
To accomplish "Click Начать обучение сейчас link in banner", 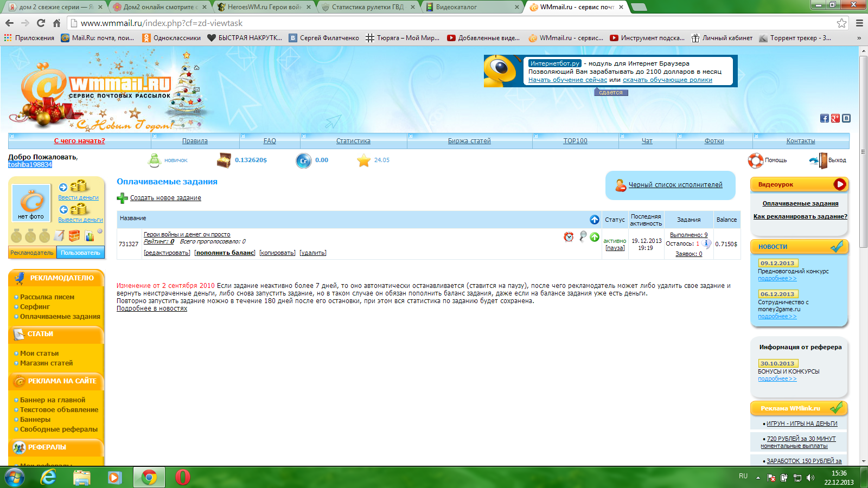I will click(x=567, y=80).
